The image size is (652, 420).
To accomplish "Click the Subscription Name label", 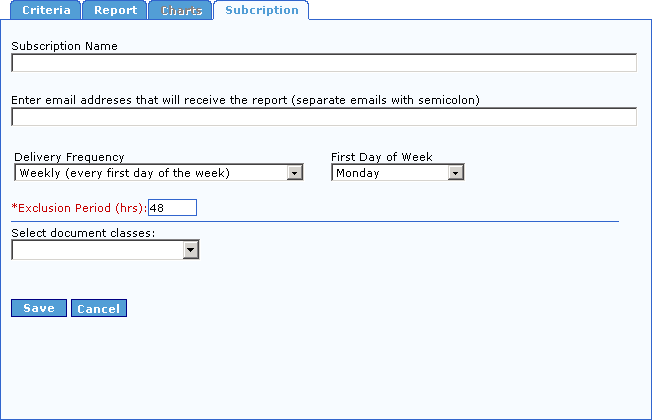I will (x=65, y=46).
